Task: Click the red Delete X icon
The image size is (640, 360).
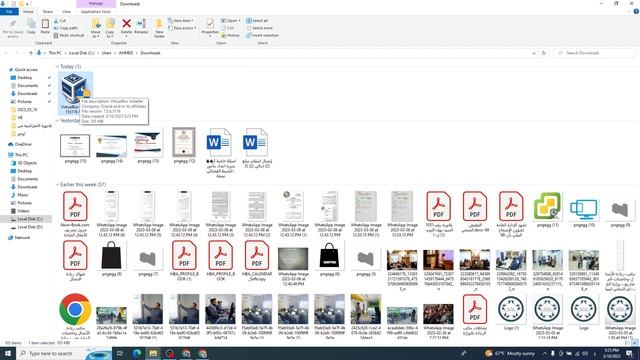Action: pyautogui.click(x=127, y=24)
